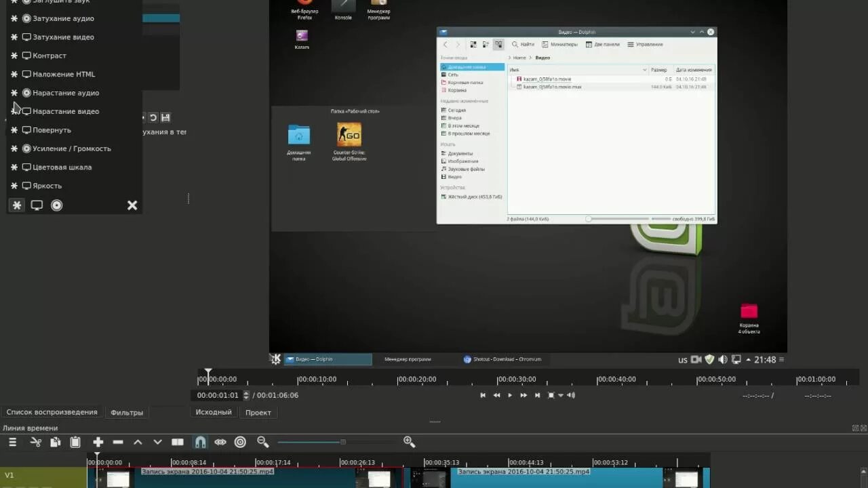Click the player ruler at 00:00:30:00
The width and height of the screenshot is (868, 488).
[517, 380]
